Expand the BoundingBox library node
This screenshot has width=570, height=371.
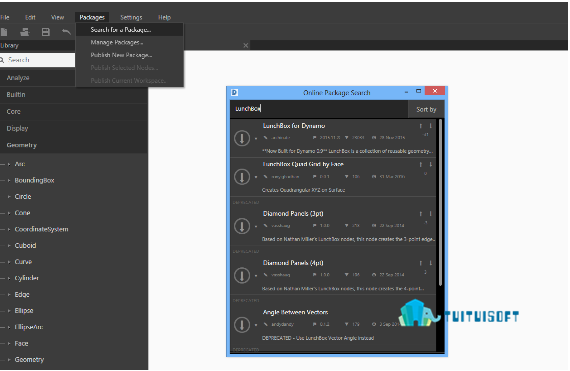(9, 181)
